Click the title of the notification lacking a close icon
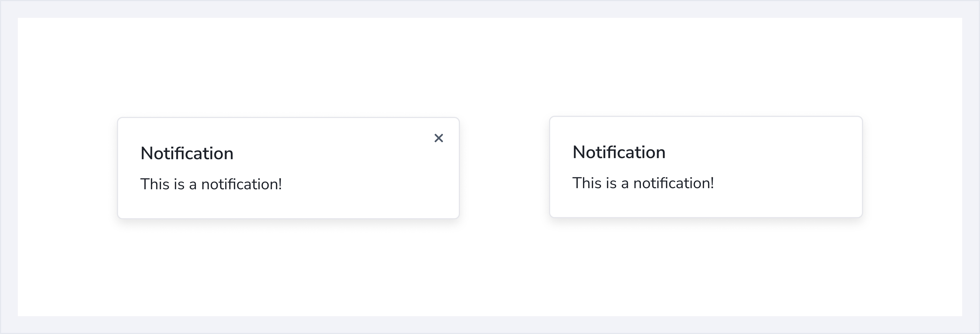Screen dimensions: 980x334 [x=619, y=152]
